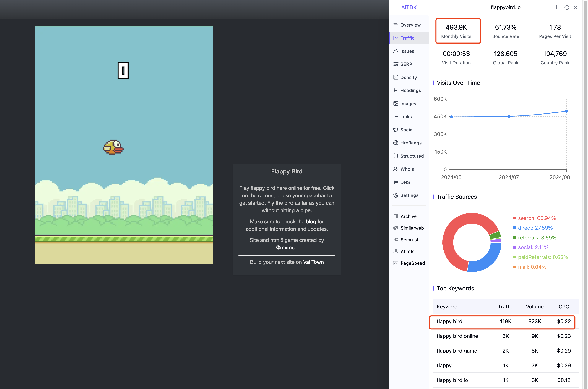Click the flappybird.io domain title
The image size is (588, 389).
click(x=506, y=7)
